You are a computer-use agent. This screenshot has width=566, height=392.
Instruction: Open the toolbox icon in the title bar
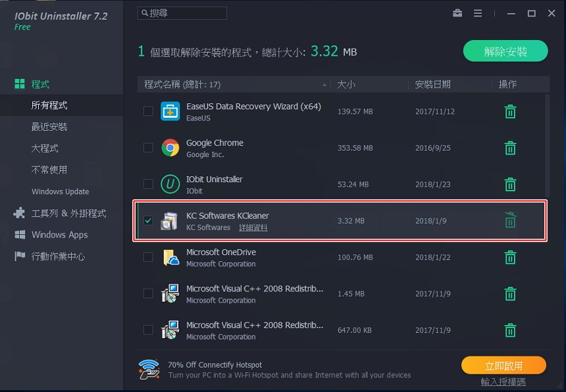click(x=457, y=13)
